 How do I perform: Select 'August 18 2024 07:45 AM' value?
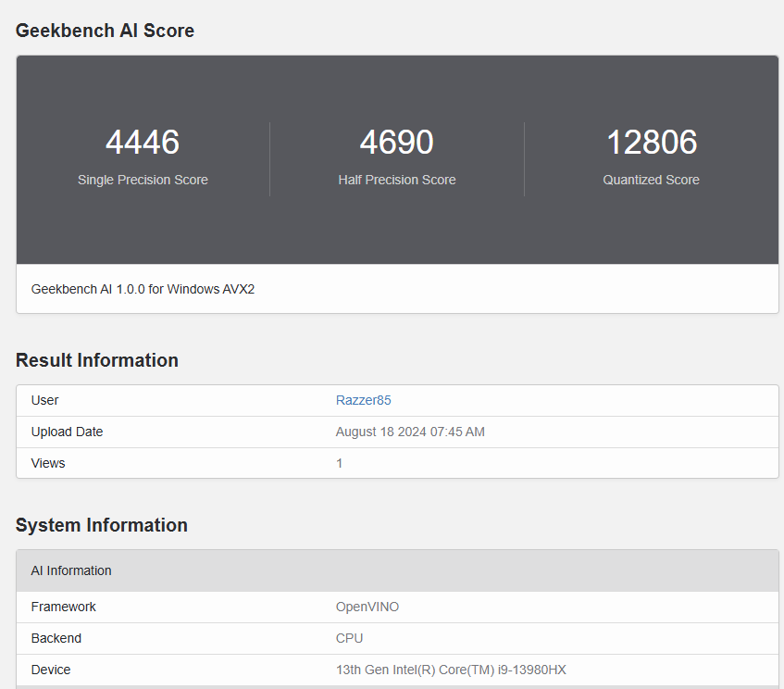point(410,432)
